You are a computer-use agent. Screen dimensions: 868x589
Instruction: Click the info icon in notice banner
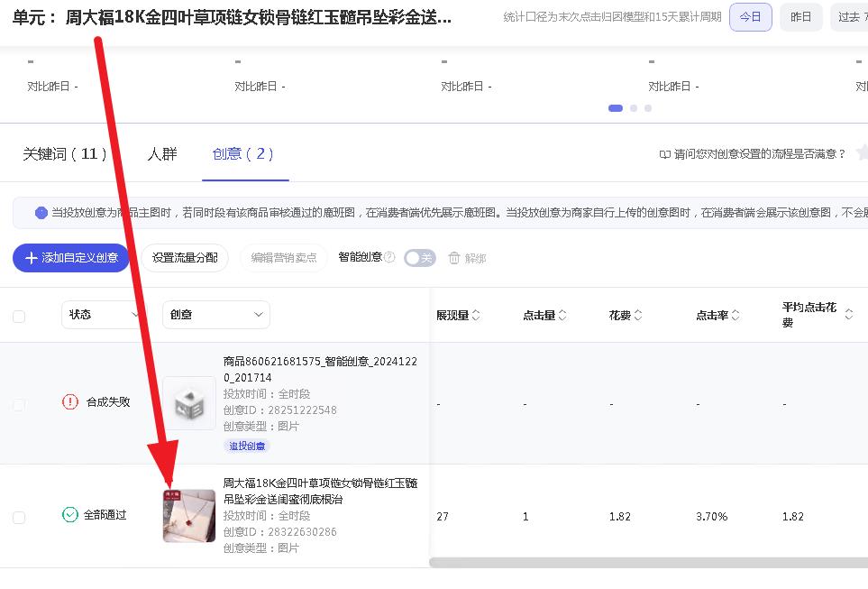41,213
